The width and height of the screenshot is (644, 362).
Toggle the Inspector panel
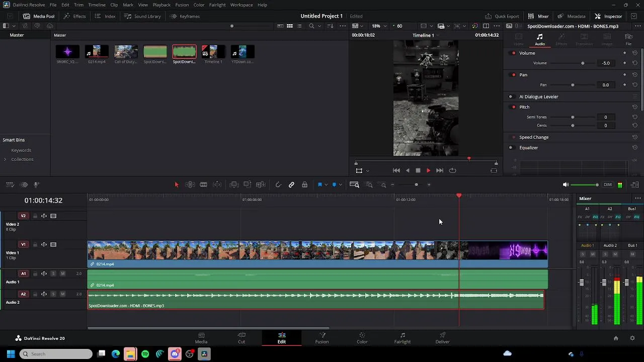coord(608,16)
